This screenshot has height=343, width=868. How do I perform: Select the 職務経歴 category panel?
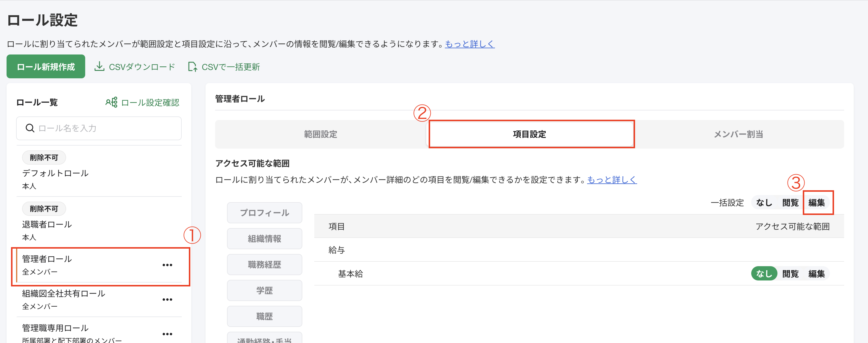(264, 264)
